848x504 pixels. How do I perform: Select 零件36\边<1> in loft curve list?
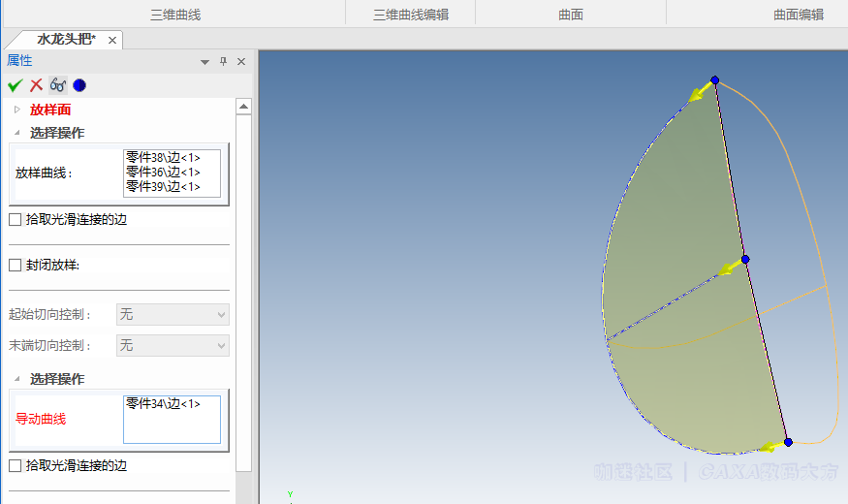[x=163, y=172]
